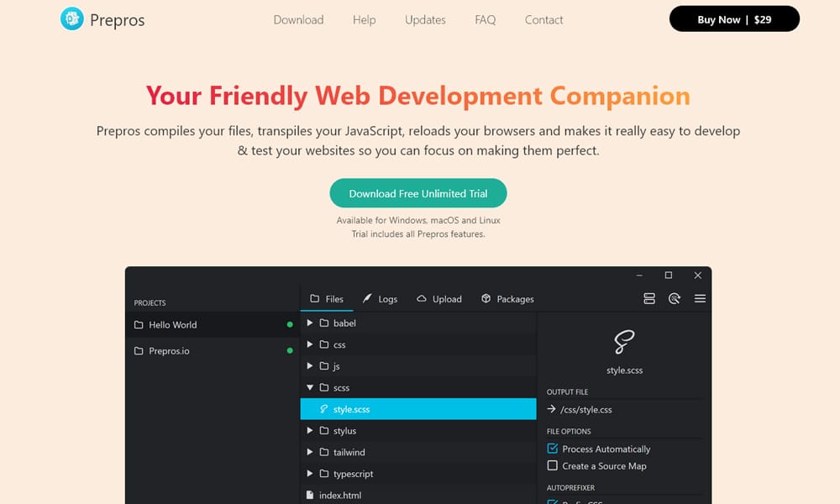Click the Hello World project folder icon

tap(139, 325)
